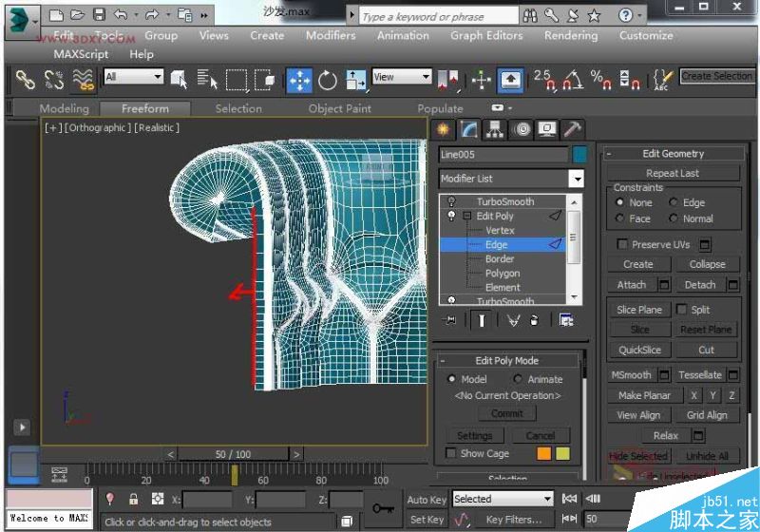Click the Pin Stack icon
This screenshot has height=532, width=760.
click(x=450, y=321)
